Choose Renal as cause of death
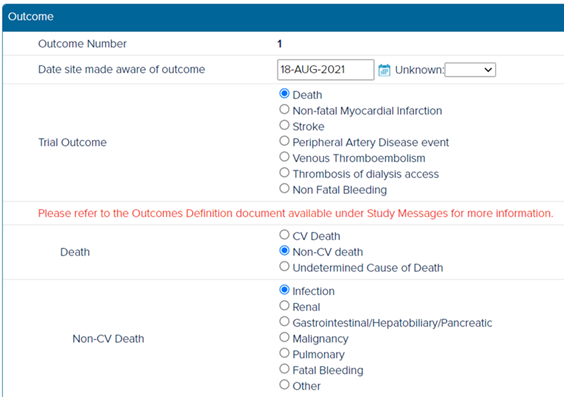 coord(284,305)
